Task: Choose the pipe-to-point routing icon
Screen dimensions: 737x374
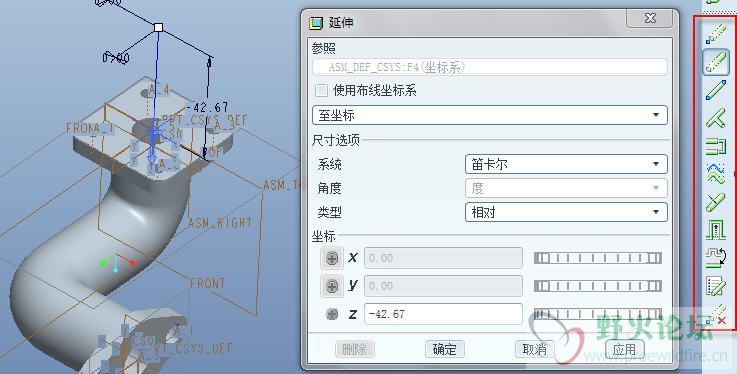Action: (x=716, y=90)
